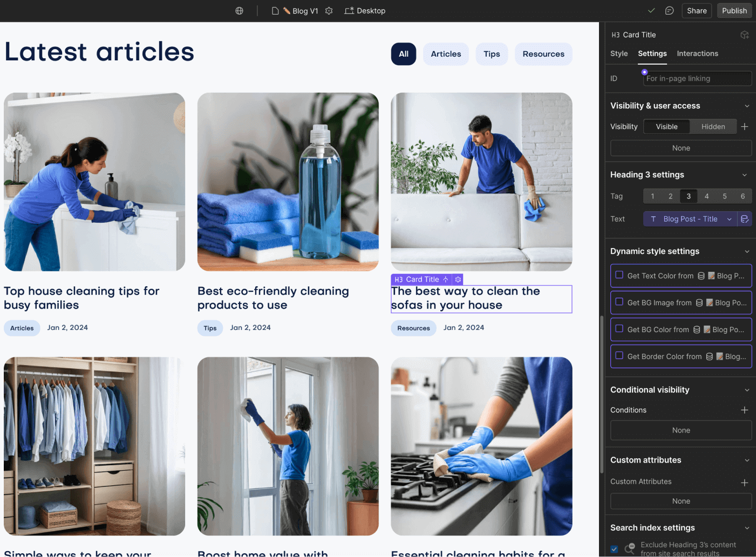Viewport: 756px width, 557px height.
Task: Click the Tips tag under second card
Action: [x=210, y=328]
